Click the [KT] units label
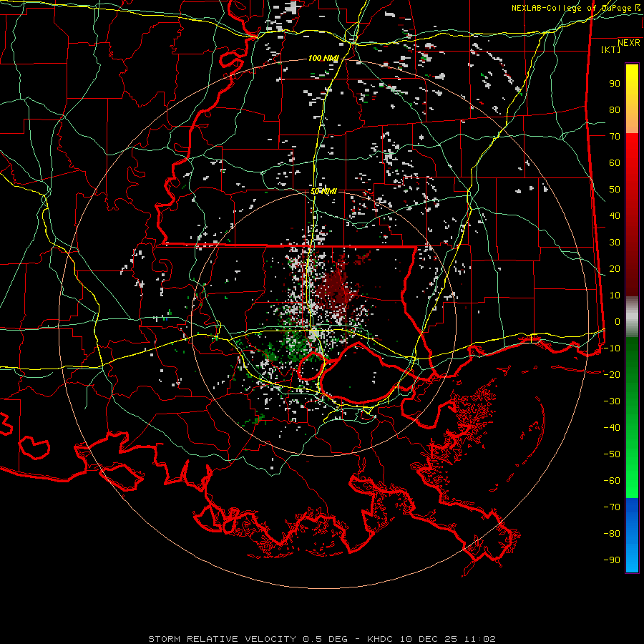 [611, 49]
